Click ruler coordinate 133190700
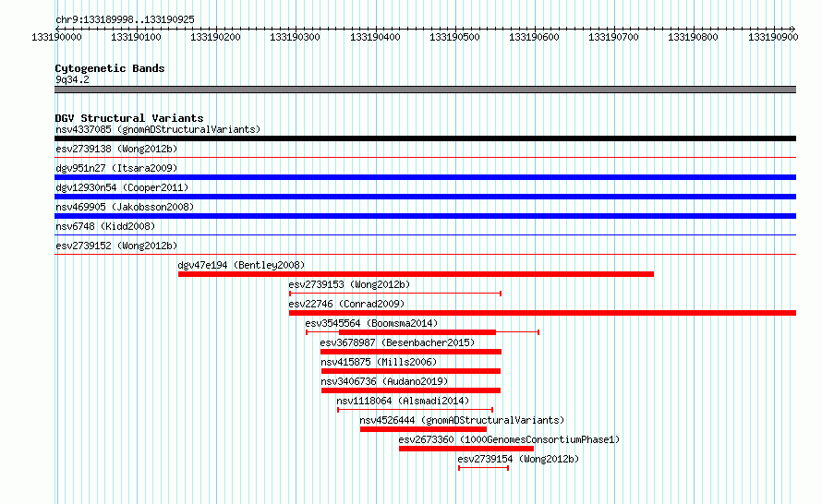Screen dimensions: 822x504 click(613, 37)
